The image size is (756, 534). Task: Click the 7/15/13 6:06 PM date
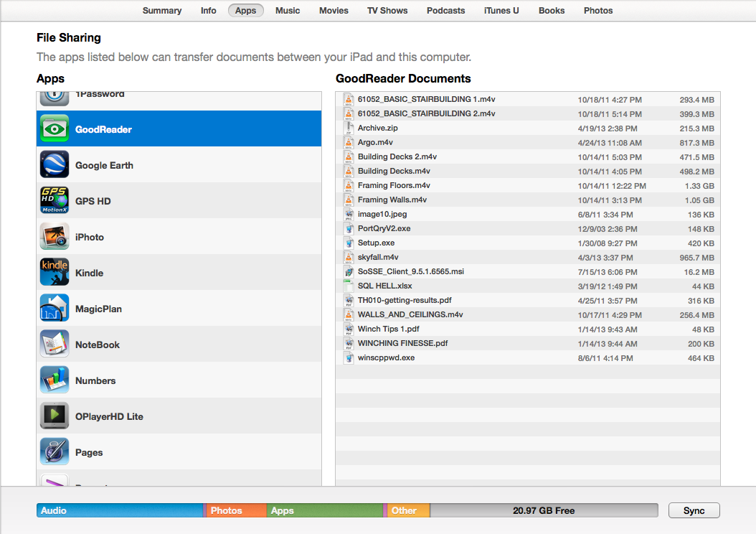point(608,272)
